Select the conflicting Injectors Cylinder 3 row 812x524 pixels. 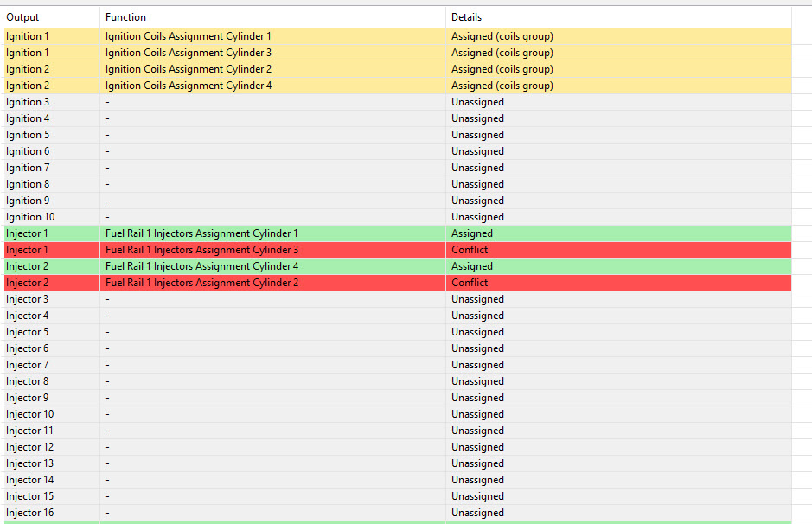398,250
